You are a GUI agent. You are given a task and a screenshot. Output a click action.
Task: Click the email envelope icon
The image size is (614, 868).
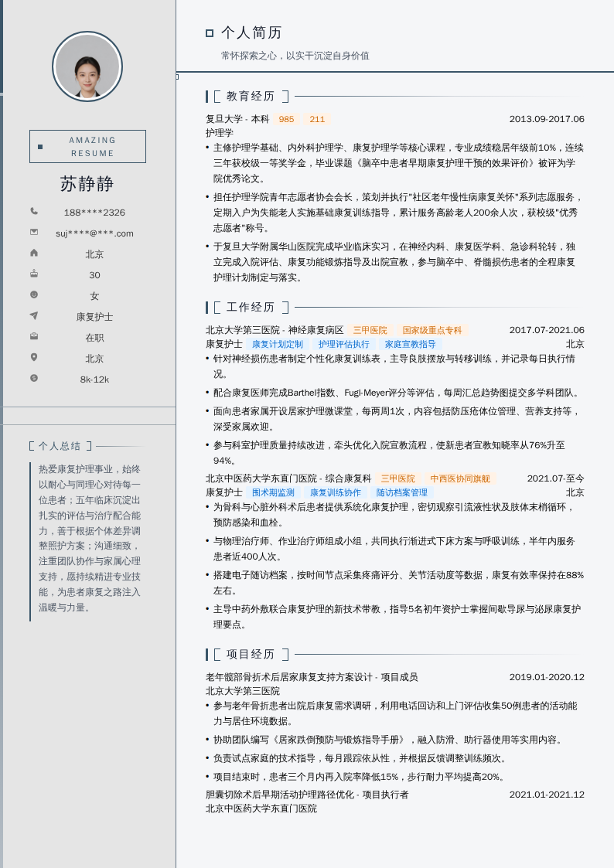(34, 232)
